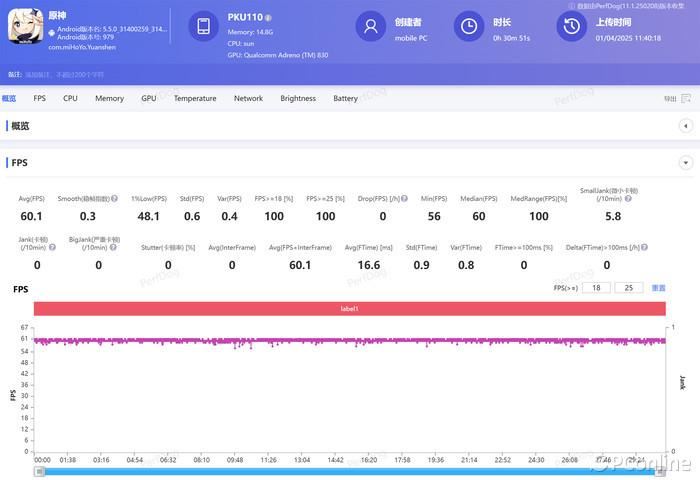Click the help icon next to SmallJank
Screen dimensions: 700x480
tap(628, 198)
